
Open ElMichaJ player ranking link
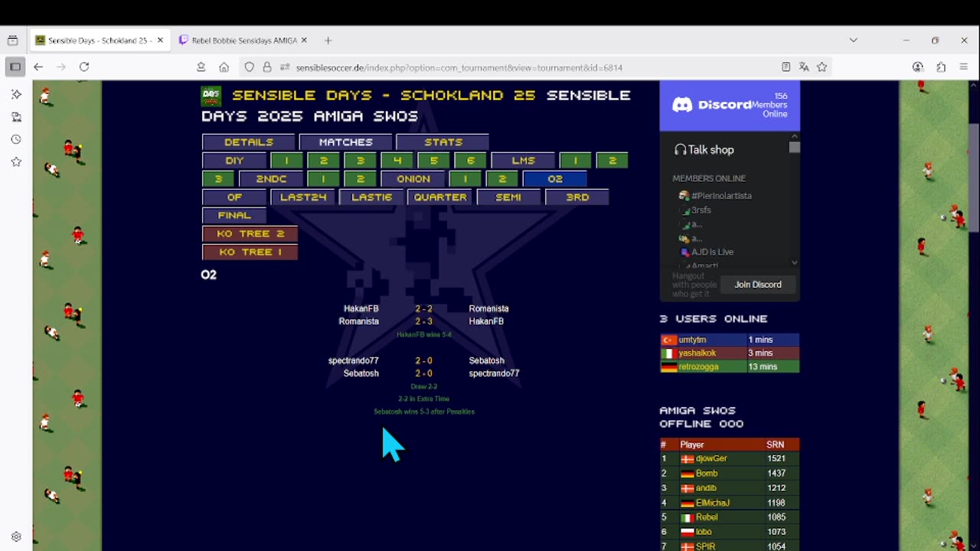point(713,503)
